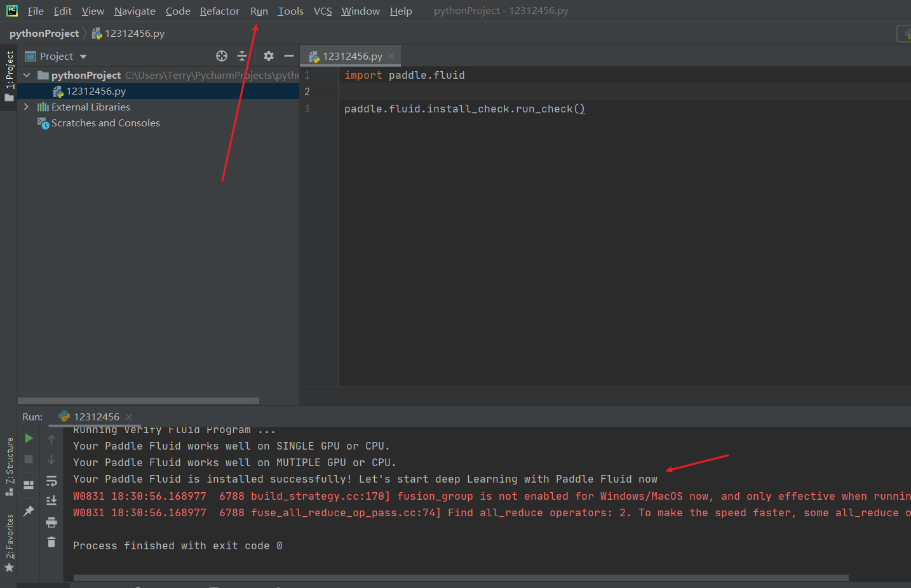Restore the Run window layout
The width and height of the screenshot is (911, 588).
[28, 484]
